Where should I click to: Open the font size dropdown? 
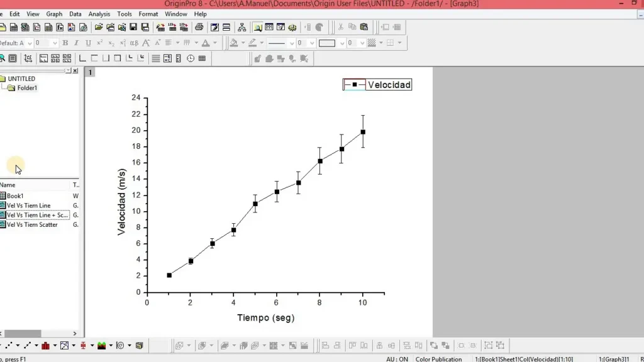click(55, 43)
